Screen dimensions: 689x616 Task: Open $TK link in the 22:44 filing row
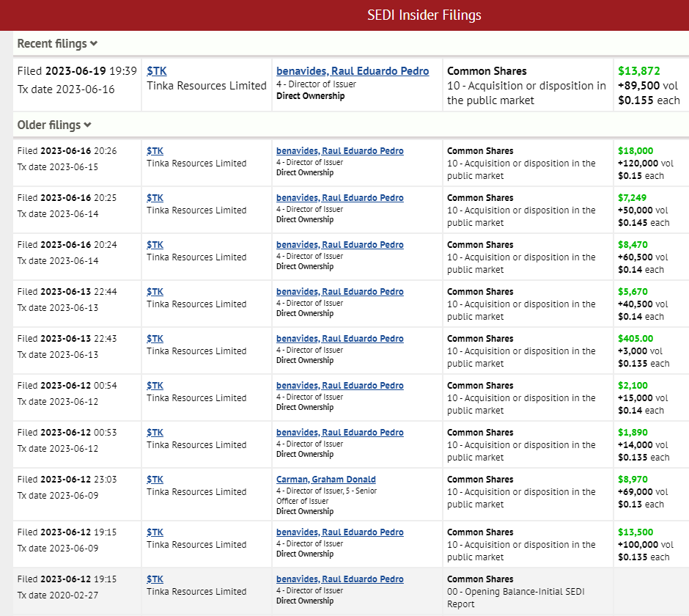(155, 292)
